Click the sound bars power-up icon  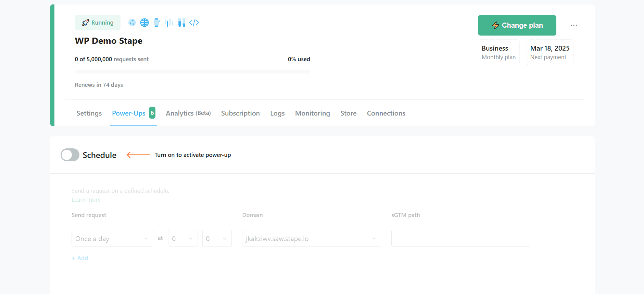[x=169, y=23]
